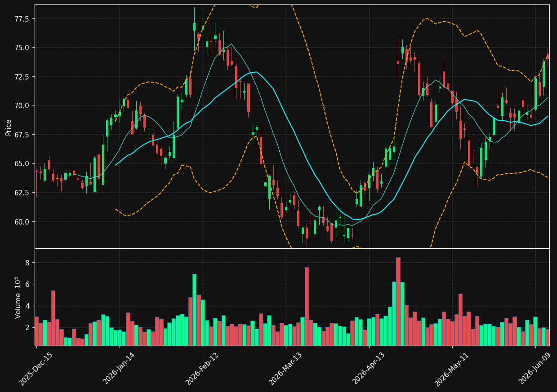Click the 2025-Dec-15 date label
This screenshot has height=392, width=557.
36,368
